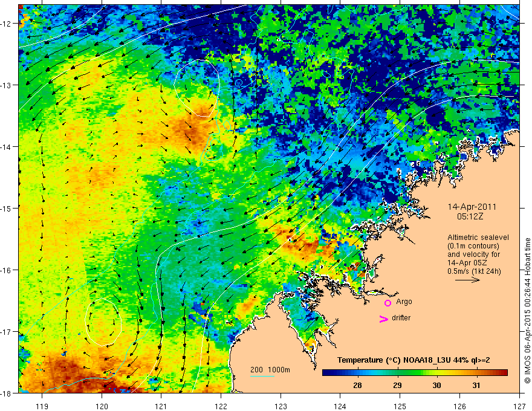
Task: Click the 28 tick label on colorbar
Action: (x=357, y=385)
